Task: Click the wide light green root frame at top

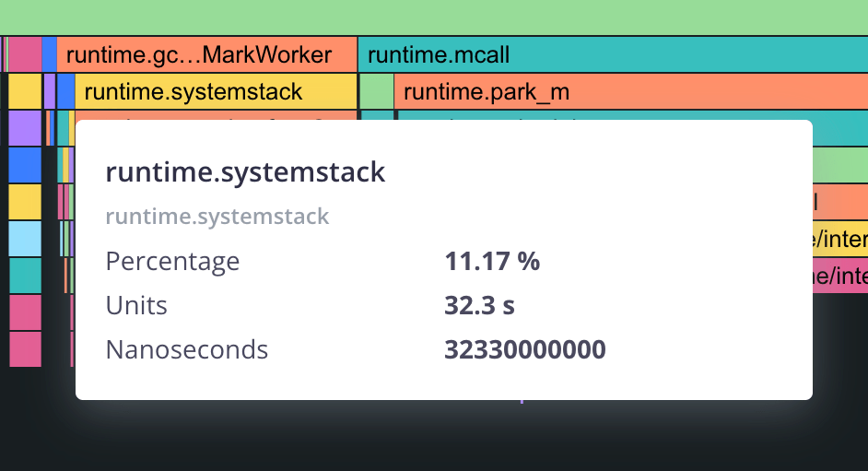Action: point(434,18)
